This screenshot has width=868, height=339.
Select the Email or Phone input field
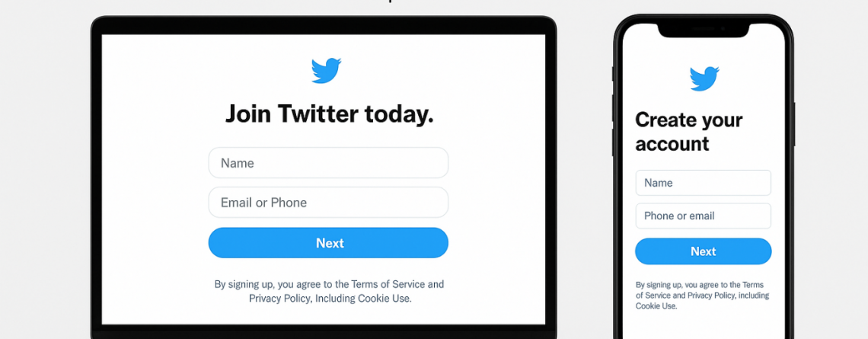(x=328, y=202)
